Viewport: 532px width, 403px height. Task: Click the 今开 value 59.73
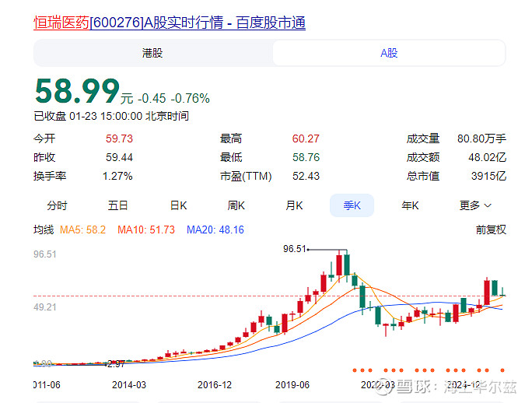click(119, 138)
